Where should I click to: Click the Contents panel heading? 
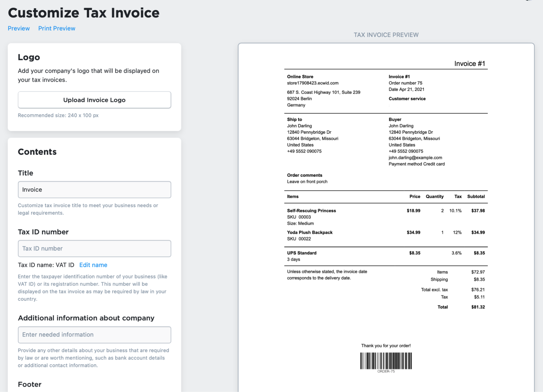pos(37,152)
